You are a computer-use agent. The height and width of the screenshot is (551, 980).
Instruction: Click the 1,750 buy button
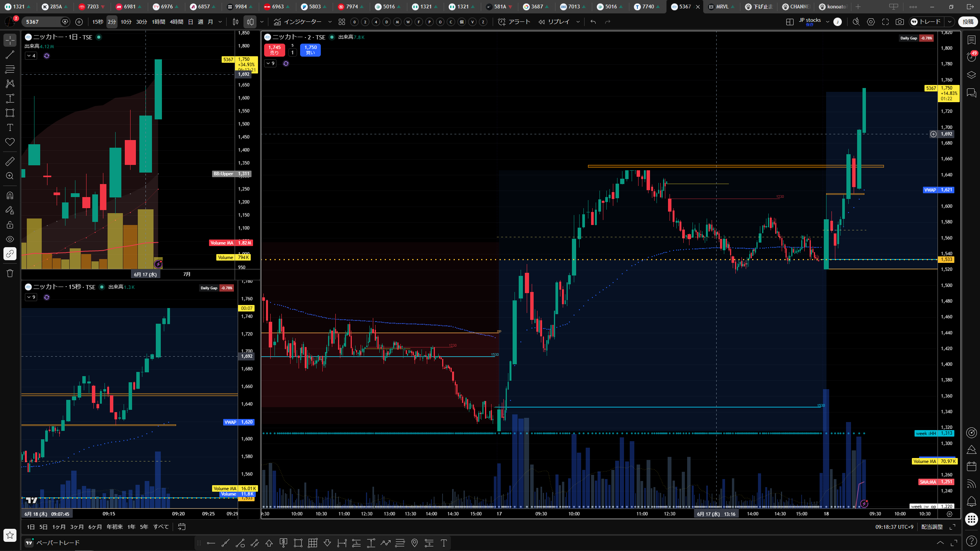click(310, 50)
